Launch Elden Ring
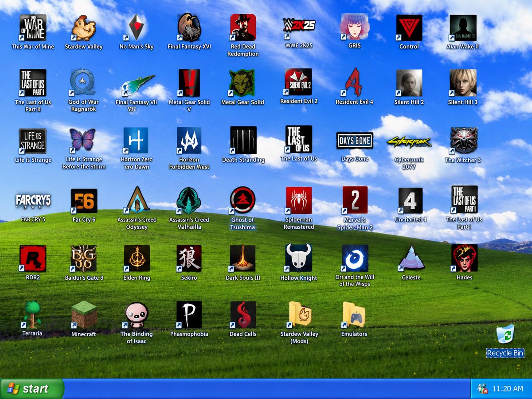This screenshot has width=532, height=399. [x=137, y=258]
